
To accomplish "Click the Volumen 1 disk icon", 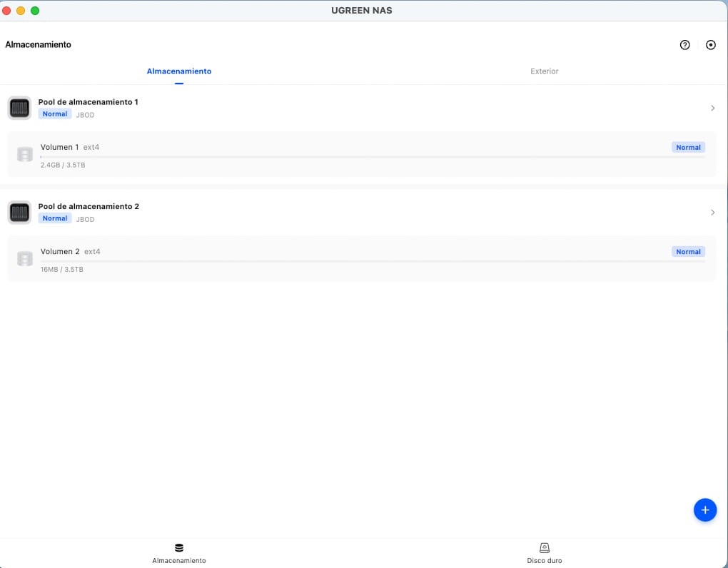I will (25, 154).
